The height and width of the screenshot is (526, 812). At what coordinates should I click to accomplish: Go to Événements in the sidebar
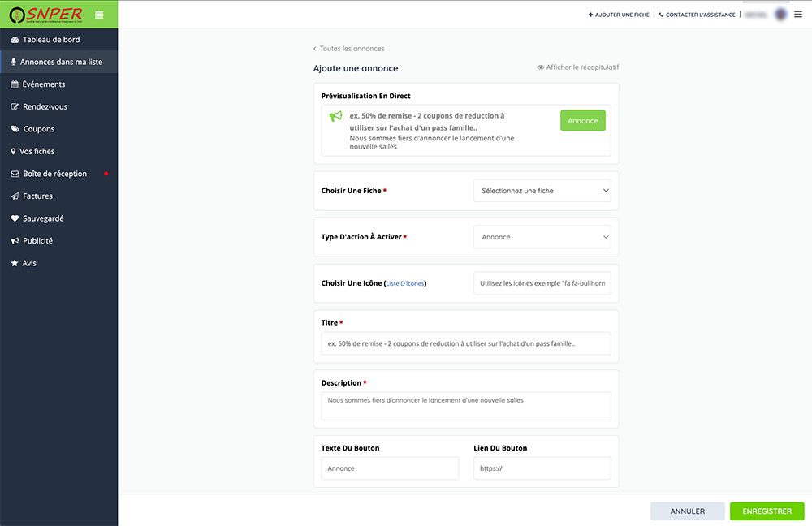click(x=44, y=84)
